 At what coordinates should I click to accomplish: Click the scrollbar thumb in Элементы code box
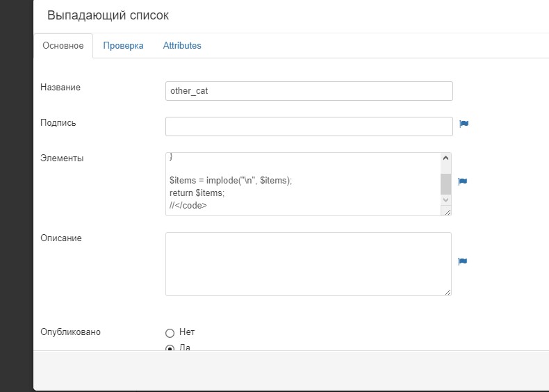tap(445, 183)
